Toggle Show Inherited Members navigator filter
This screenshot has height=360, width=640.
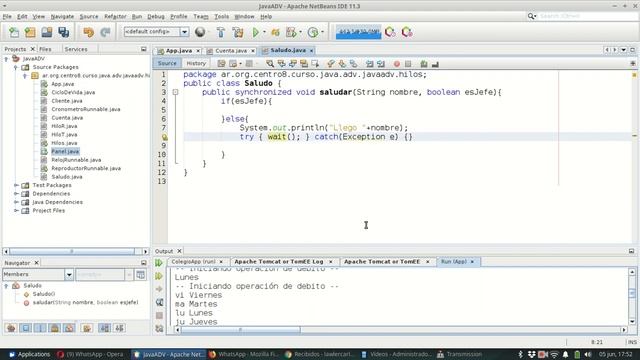pos(11,328)
